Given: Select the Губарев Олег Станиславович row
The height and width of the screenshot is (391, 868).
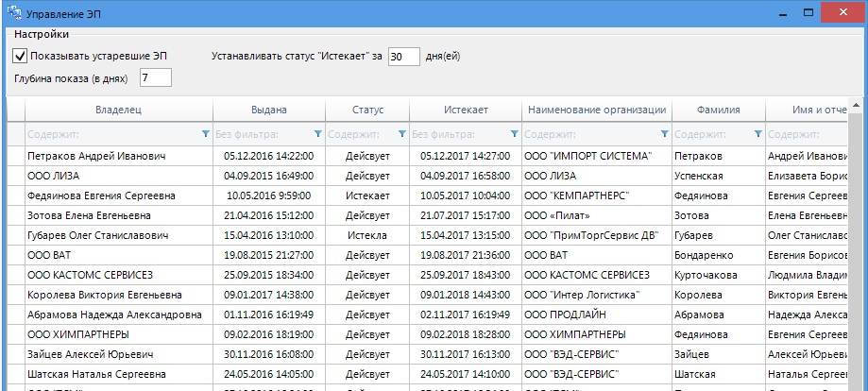Looking at the screenshot, I should 98,235.
